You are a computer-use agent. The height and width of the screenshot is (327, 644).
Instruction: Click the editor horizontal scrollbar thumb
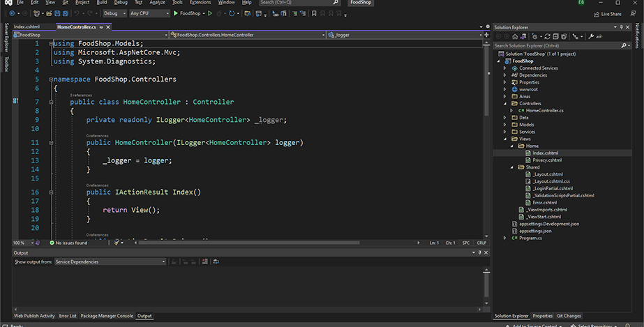pos(249,243)
